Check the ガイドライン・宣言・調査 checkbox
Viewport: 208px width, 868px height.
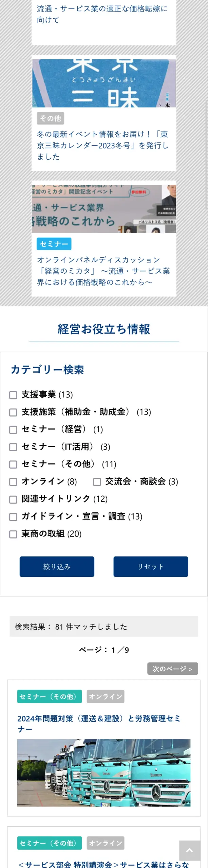click(13, 517)
